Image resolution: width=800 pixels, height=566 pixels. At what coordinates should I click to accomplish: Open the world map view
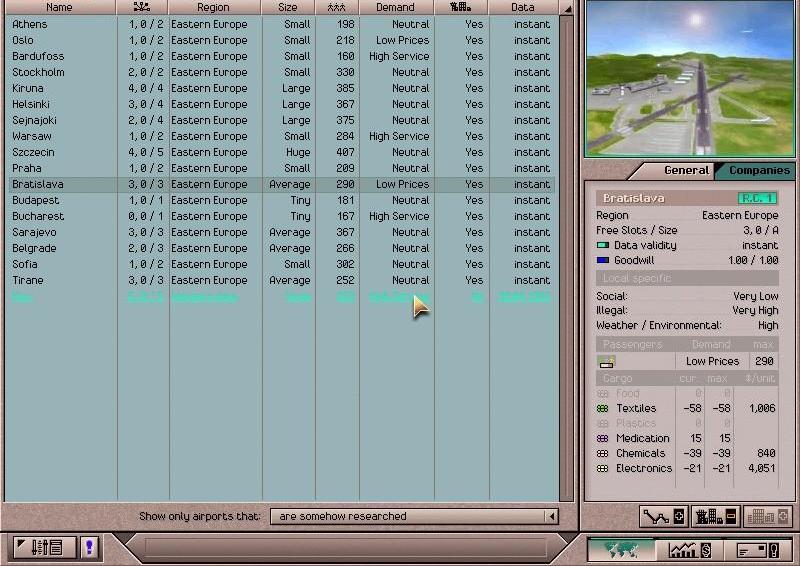click(x=621, y=549)
